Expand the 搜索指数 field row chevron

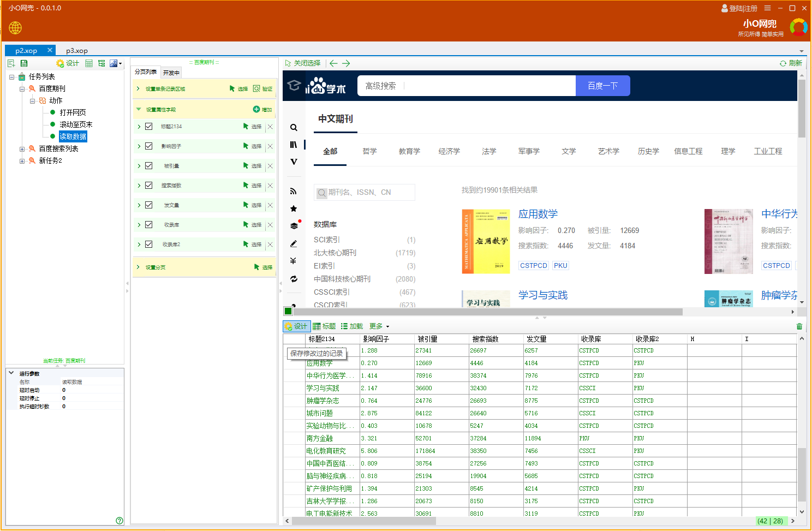139,186
